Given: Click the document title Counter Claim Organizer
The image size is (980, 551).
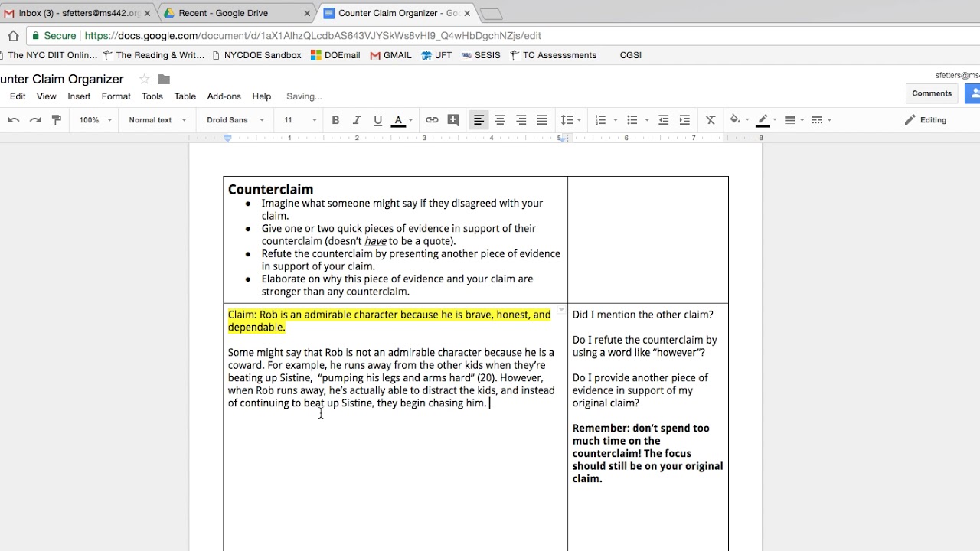Looking at the screenshot, I should point(61,79).
